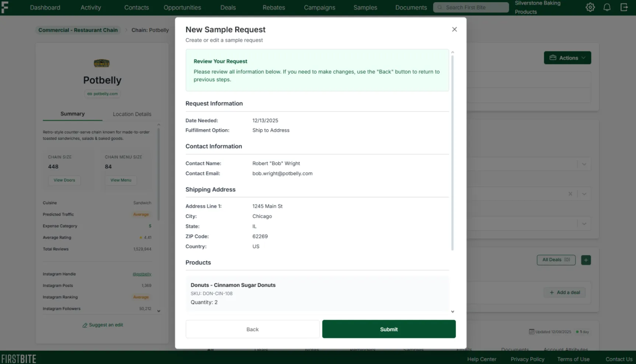Close the New Sample Request dialog

coord(454,29)
